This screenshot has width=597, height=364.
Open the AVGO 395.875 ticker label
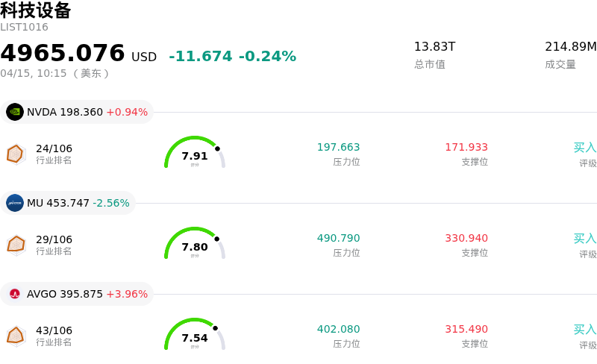click(65, 294)
